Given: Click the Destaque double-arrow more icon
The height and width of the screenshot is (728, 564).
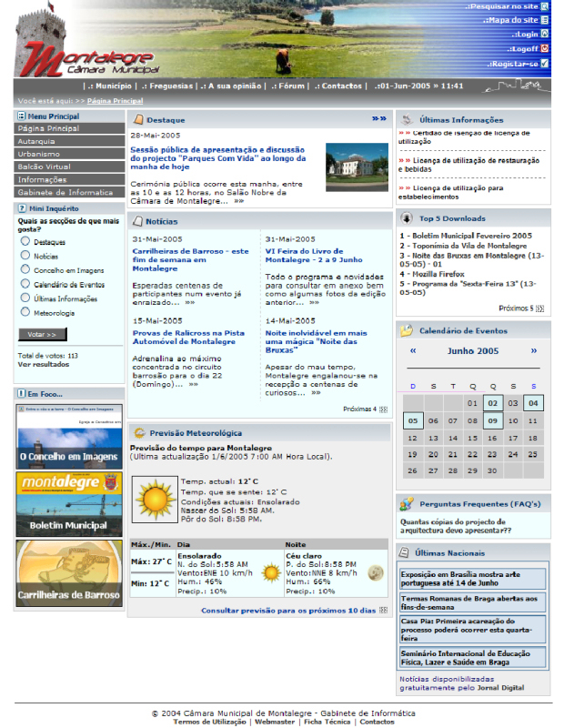Looking at the screenshot, I should coord(379,119).
